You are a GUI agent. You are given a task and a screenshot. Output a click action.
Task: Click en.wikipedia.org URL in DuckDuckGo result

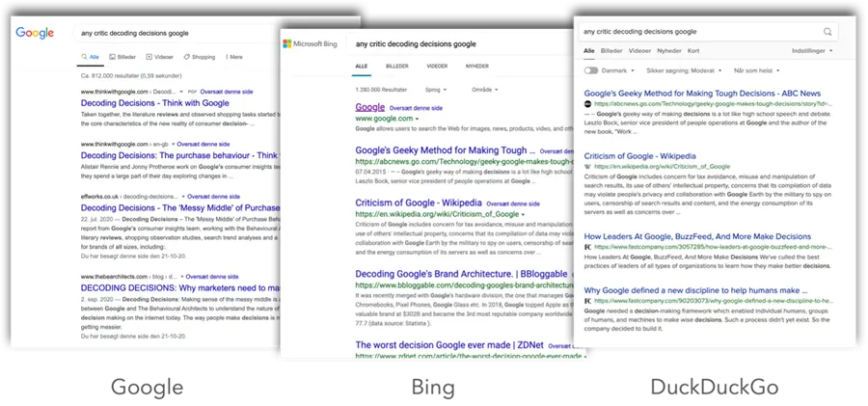click(662, 166)
